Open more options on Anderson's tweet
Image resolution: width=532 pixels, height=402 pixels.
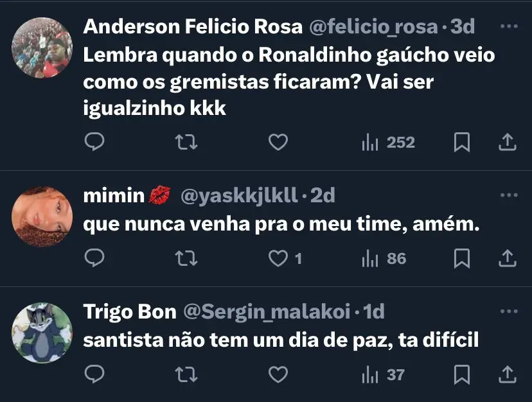coord(508,27)
